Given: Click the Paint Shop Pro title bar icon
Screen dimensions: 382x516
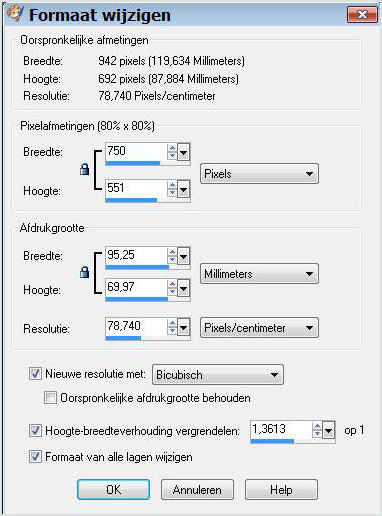Looking at the screenshot, I should click(16, 14).
